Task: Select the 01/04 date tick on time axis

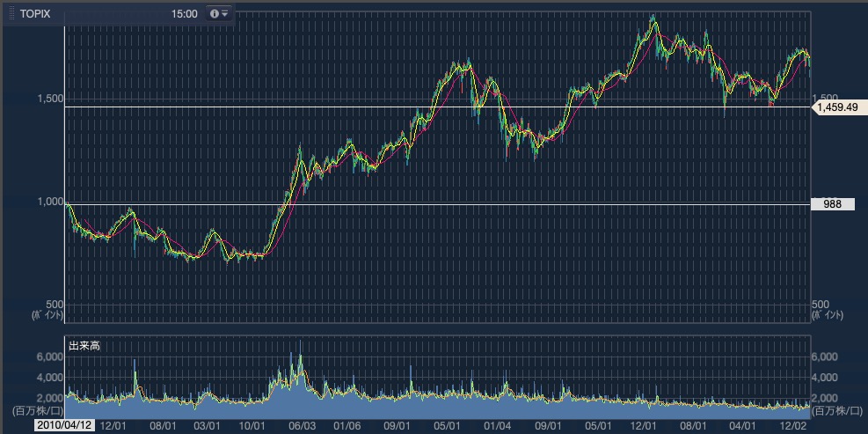Action: (x=498, y=425)
